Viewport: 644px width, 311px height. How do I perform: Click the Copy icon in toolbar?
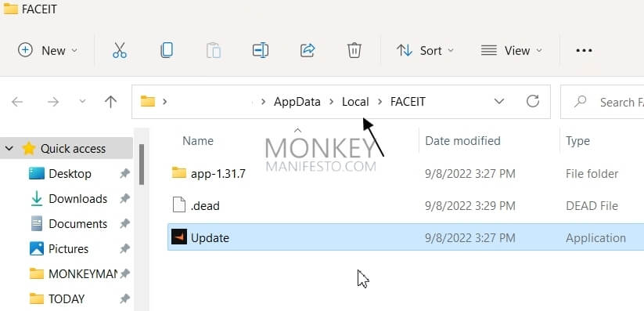click(167, 51)
